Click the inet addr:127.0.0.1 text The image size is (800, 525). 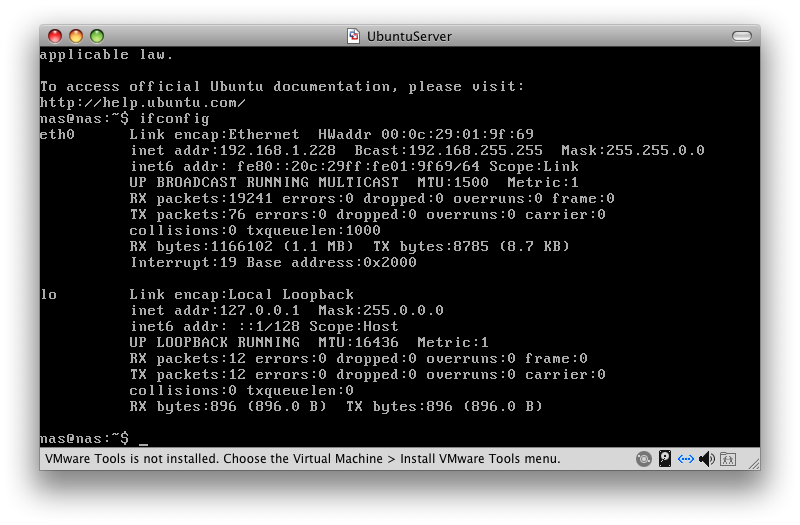[215, 310]
